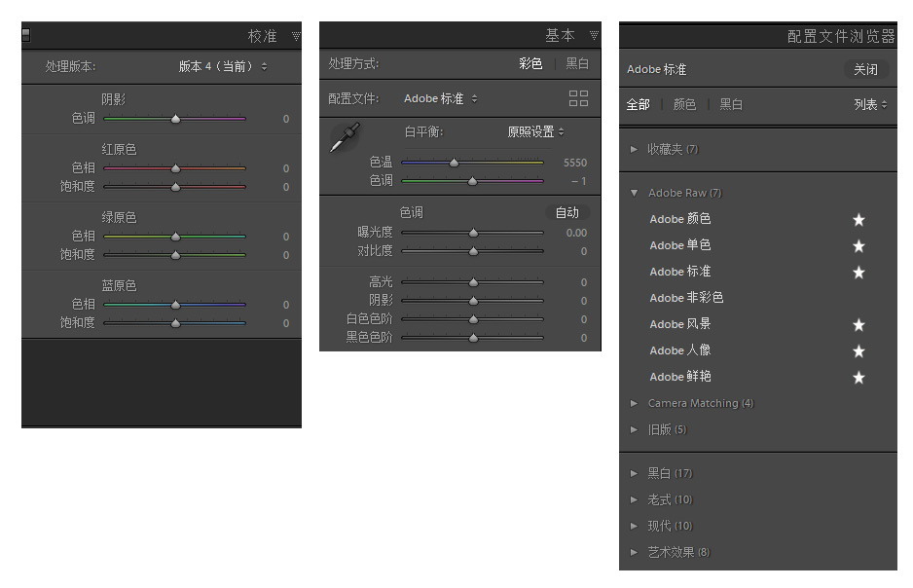Screen dimensions: 913x588
Task: Click the 绿原色 色相 slider handle
Action: (x=175, y=237)
